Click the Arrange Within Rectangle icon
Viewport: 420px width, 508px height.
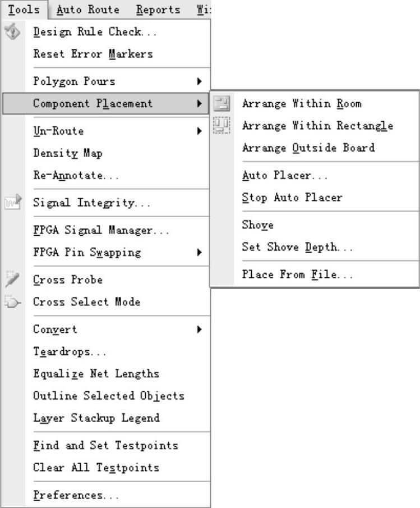point(221,125)
